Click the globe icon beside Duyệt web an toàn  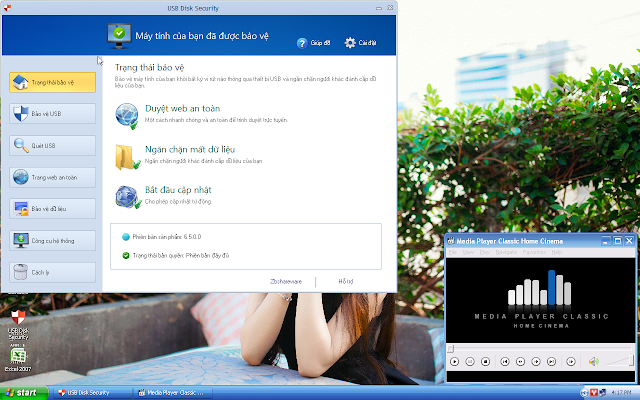pyautogui.click(x=127, y=116)
